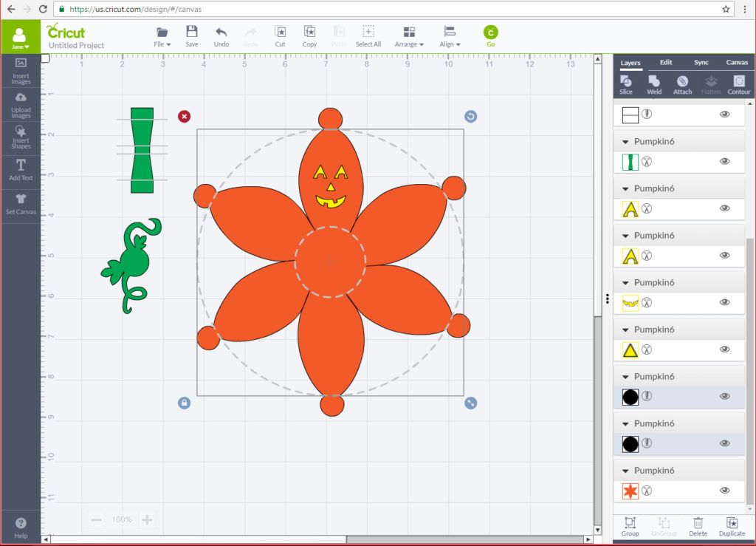
Task: Click the Duplicate button
Action: click(732, 526)
